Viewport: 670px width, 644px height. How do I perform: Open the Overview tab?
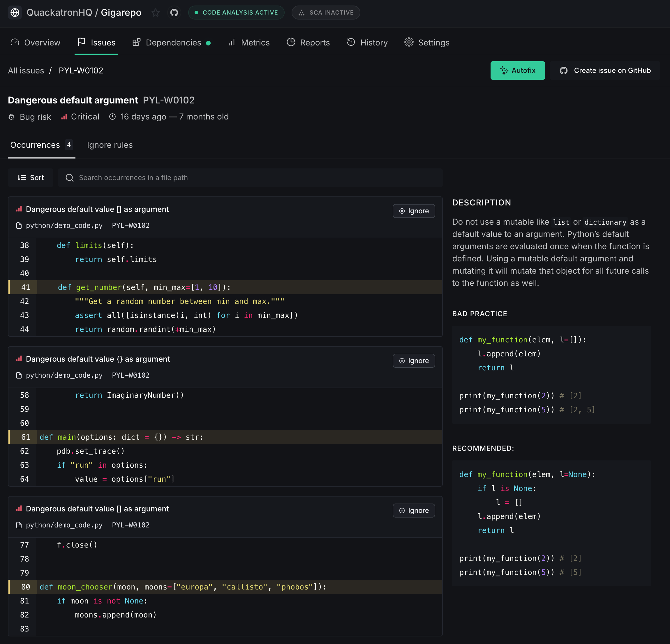tap(36, 43)
